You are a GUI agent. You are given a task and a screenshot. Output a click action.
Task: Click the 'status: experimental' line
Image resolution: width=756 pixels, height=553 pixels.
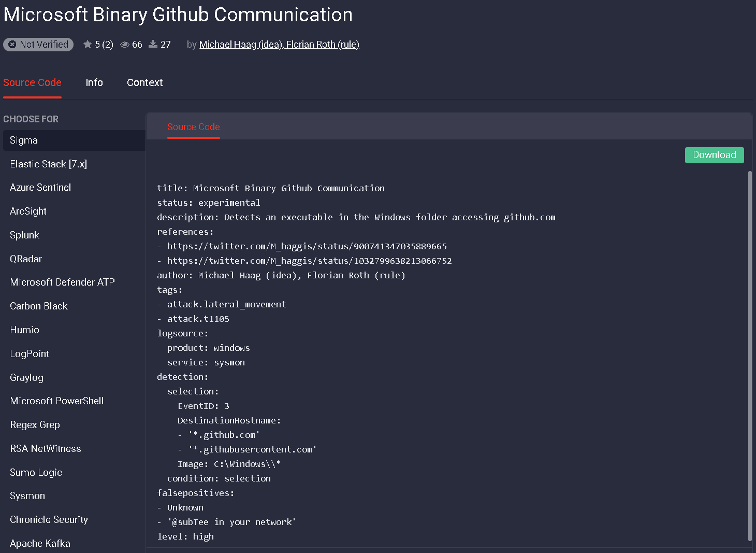209,203
